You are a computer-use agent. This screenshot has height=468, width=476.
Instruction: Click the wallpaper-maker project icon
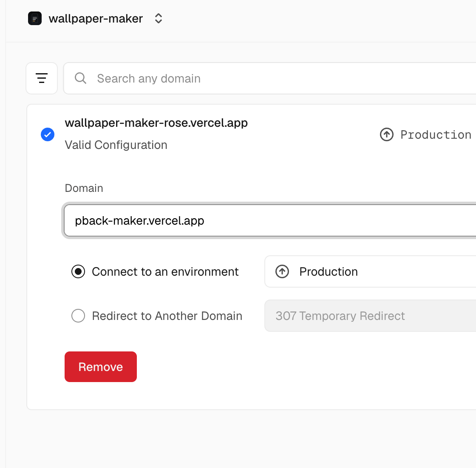(34, 19)
